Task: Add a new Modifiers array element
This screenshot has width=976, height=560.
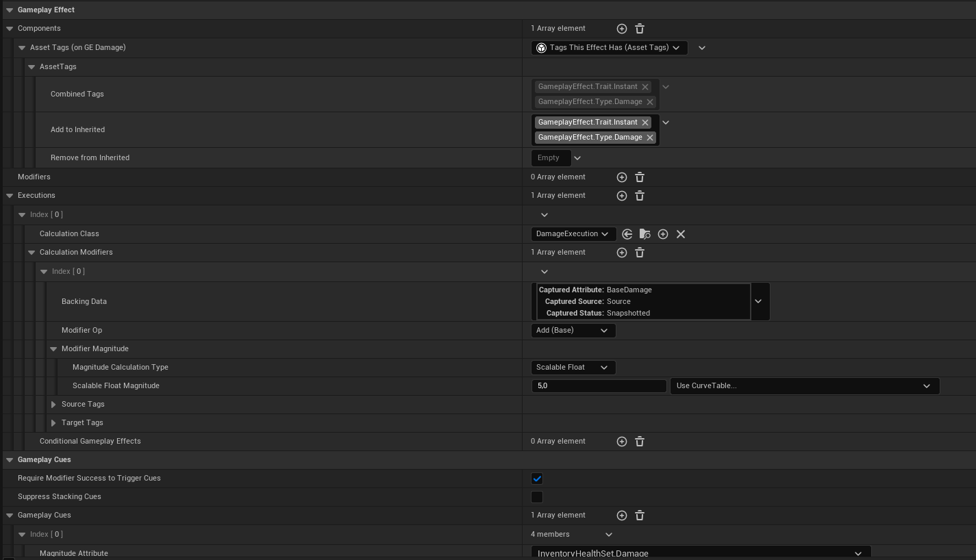Action: pos(621,177)
